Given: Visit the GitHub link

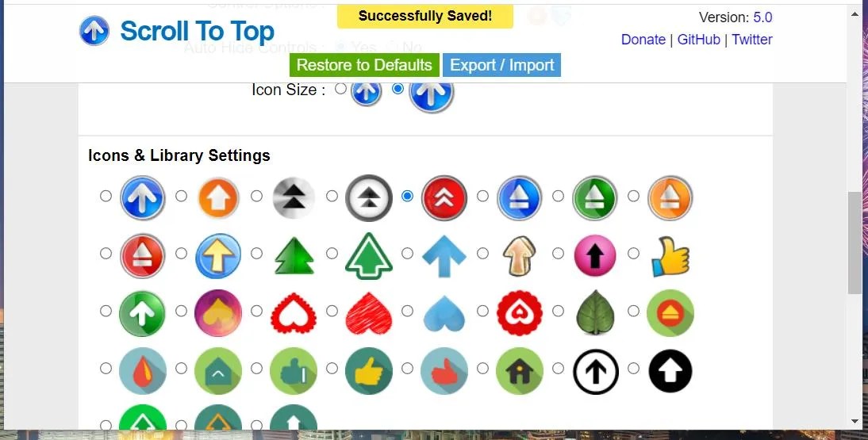Looking at the screenshot, I should pyautogui.click(x=699, y=40).
